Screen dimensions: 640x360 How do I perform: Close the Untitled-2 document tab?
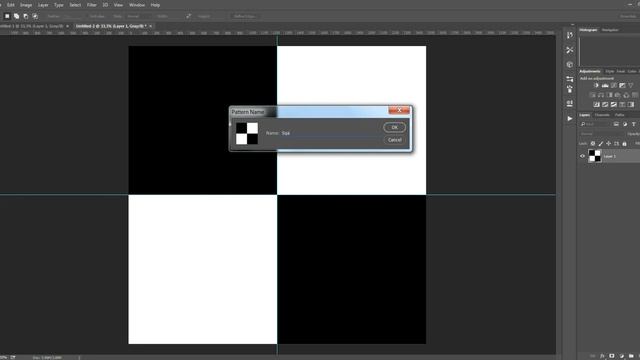coord(151,26)
